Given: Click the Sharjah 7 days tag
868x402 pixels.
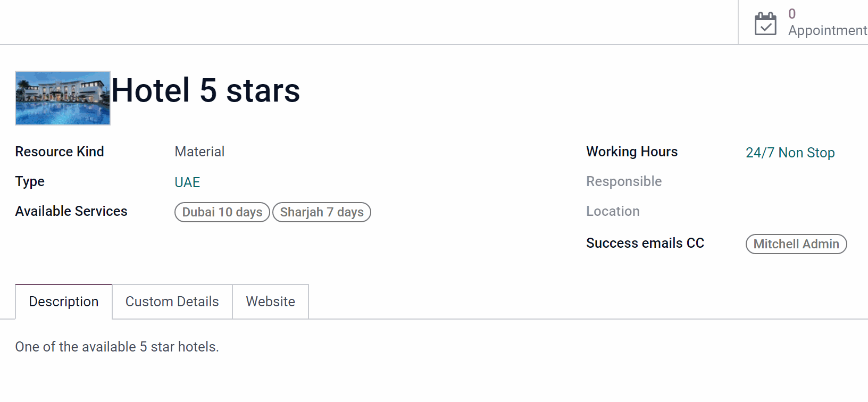Looking at the screenshot, I should [x=322, y=212].
